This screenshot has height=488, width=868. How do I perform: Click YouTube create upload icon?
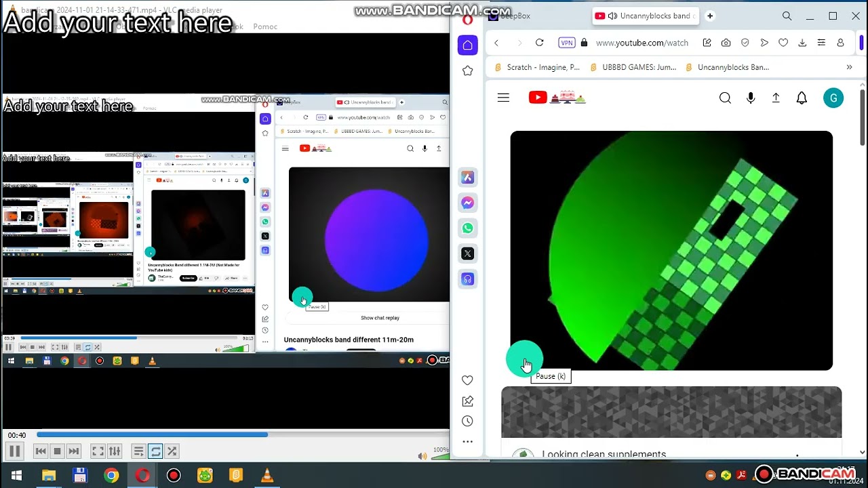[776, 98]
